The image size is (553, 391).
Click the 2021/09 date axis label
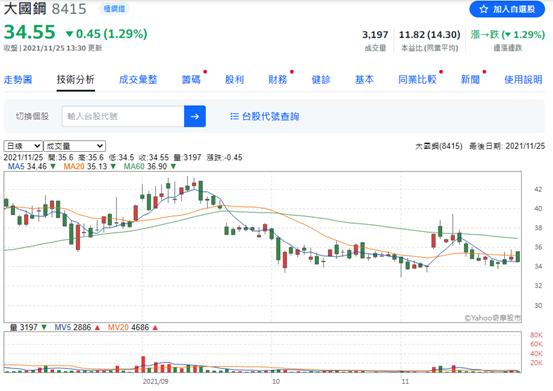click(x=155, y=381)
